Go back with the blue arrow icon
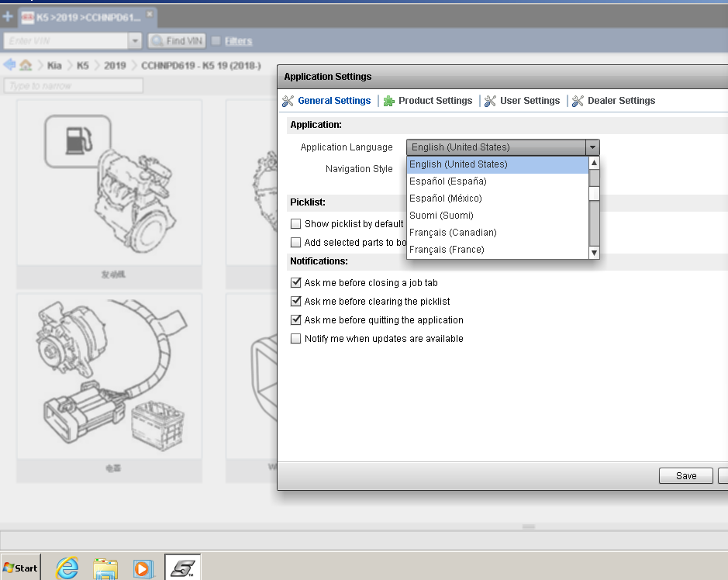The image size is (728, 580). pos(9,64)
